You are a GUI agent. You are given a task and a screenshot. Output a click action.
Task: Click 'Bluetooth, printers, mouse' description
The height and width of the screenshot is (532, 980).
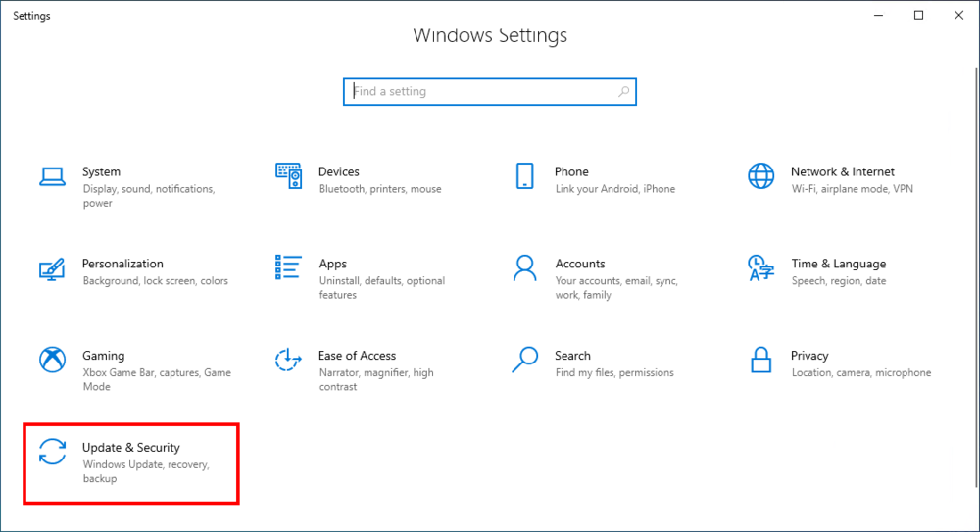click(380, 189)
